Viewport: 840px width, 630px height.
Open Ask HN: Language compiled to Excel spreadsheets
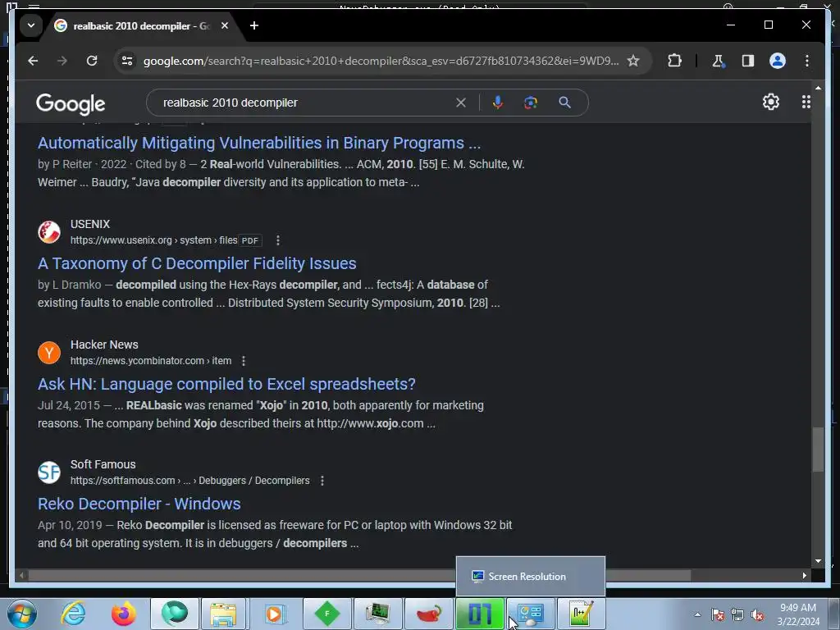226,384
